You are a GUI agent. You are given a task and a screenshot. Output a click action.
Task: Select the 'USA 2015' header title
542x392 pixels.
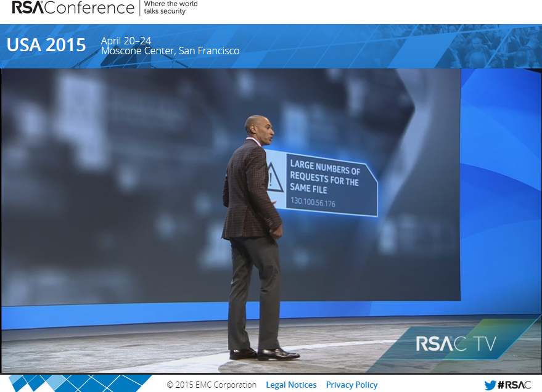[x=46, y=45]
